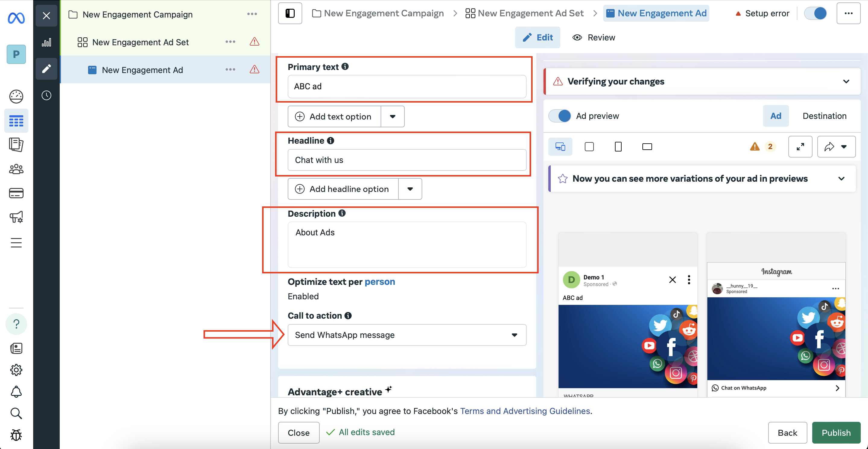The width and height of the screenshot is (868, 449).
Task: Switch to the Edit tab
Action: click(538, 37)
